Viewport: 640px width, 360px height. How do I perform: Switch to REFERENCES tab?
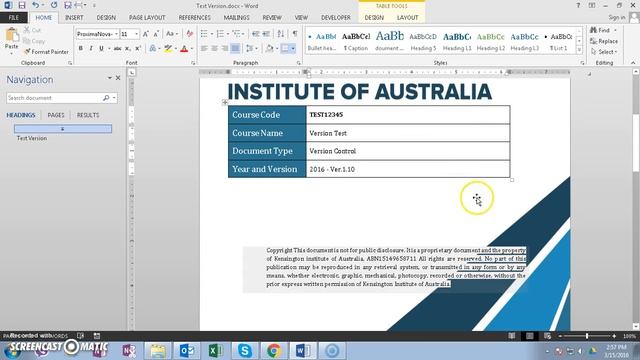(x=194, y=18)
